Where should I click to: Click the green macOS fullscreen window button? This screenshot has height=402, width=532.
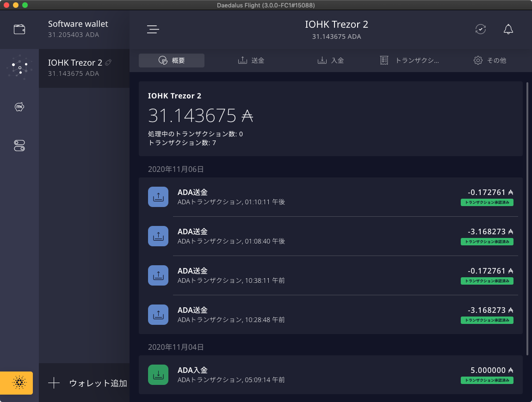(25, 5)
